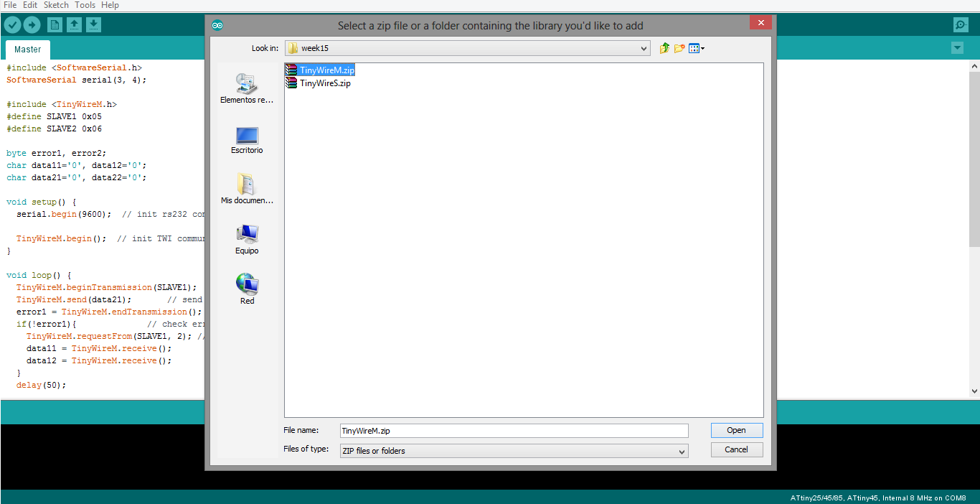
Task: Select Red network location in sidebar
Action: pos(247,289)
